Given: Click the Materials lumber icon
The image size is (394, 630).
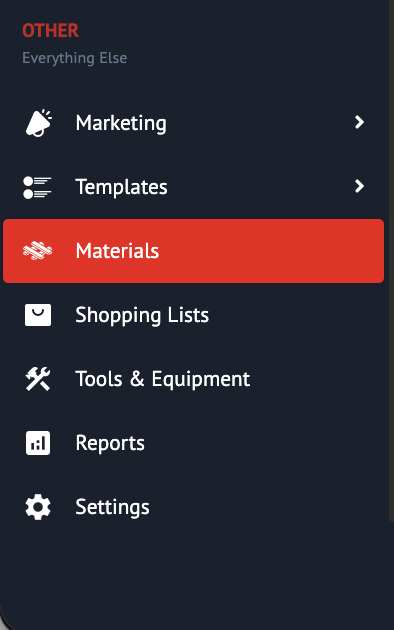Looking at the screenshot, I should [37, 251].
